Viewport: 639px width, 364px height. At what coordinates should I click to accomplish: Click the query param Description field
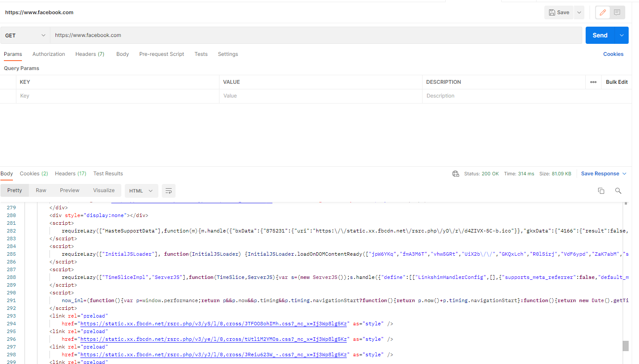pyautogui.click(x=527, y=96)
